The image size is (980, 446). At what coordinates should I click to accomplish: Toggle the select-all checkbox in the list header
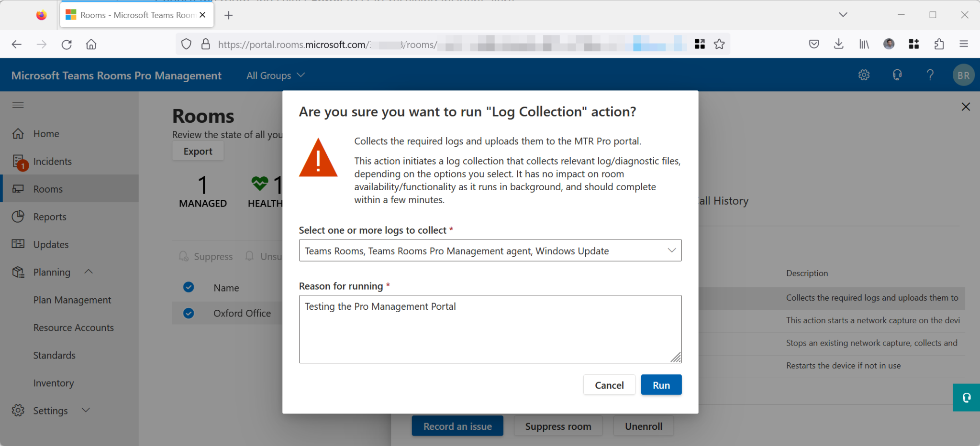(189, 287)
